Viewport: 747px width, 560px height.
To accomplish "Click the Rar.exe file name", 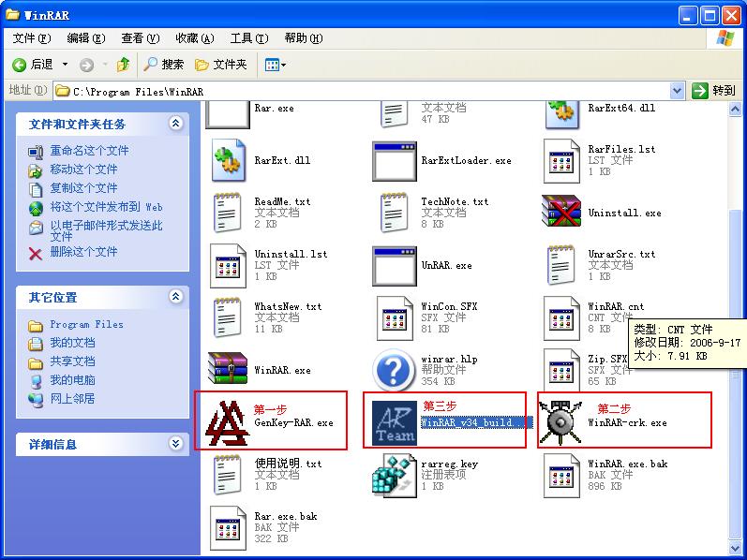I will (274, 108).
